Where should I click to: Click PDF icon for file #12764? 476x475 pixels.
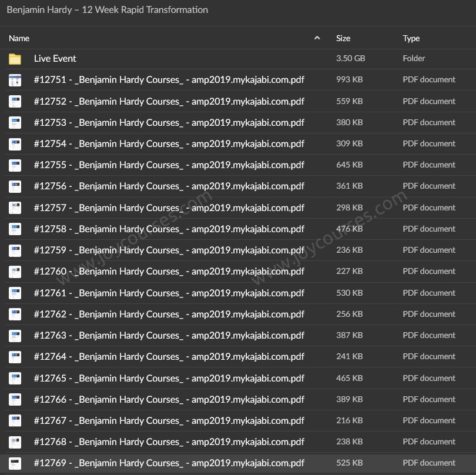[x=15, y=357]
